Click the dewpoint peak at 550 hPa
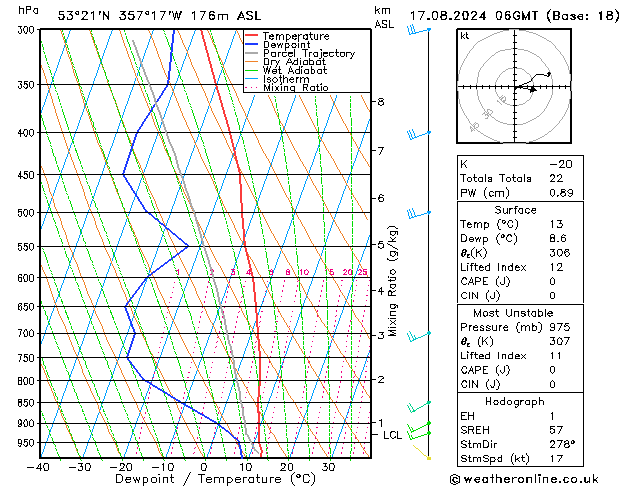 pyautogui.click(x=187, y=246)
